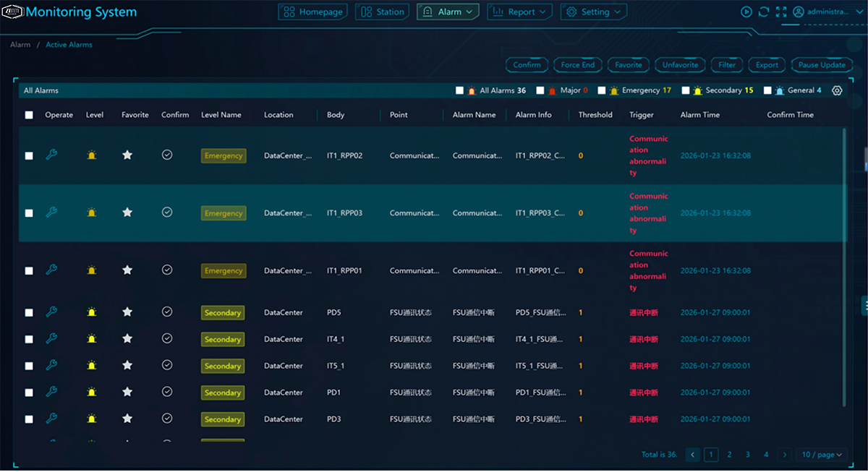The height and width of the screenshot is (472, 868).
Task: Go to page 3 in the pagination
Action: (748, 455)
